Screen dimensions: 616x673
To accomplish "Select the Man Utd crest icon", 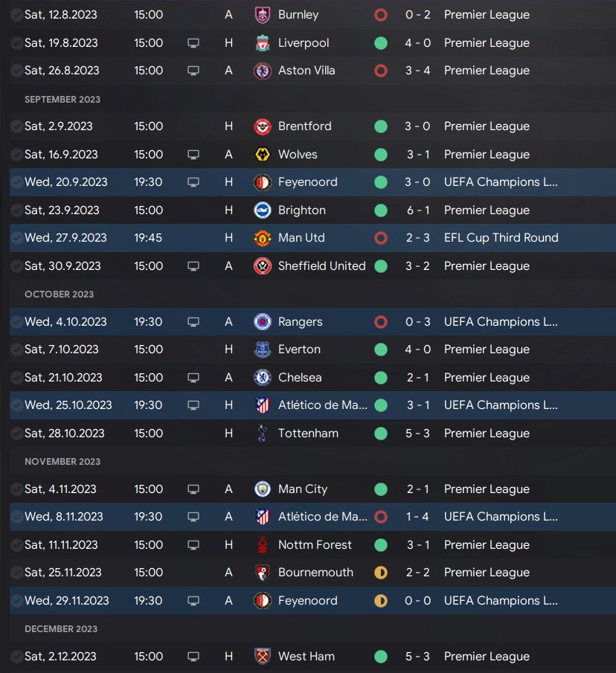I will 262,238.
